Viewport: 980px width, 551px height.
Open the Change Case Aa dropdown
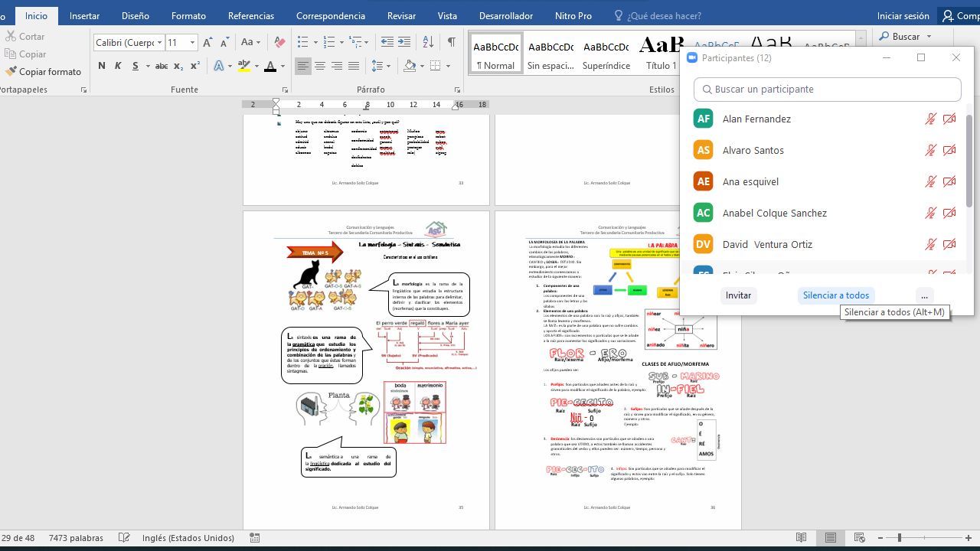(250, 42)
